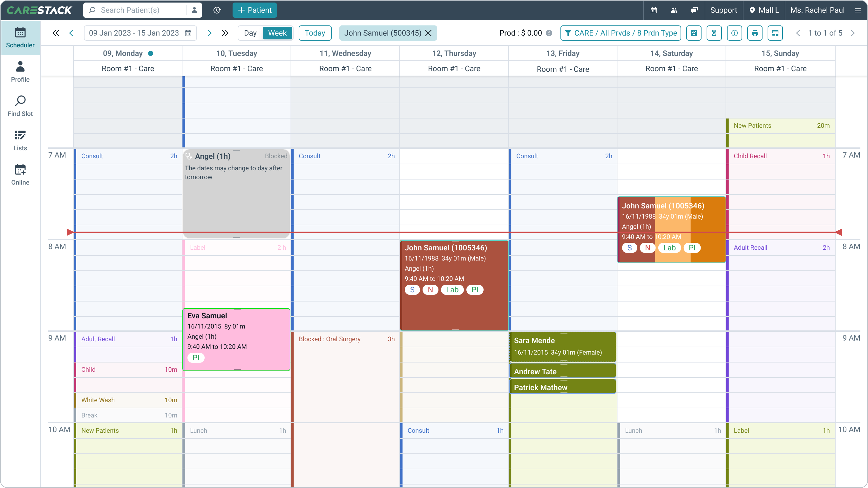Click the add Patient button
Image resolution: width=868 pixels, height=488 pixels.
point(255,10)
